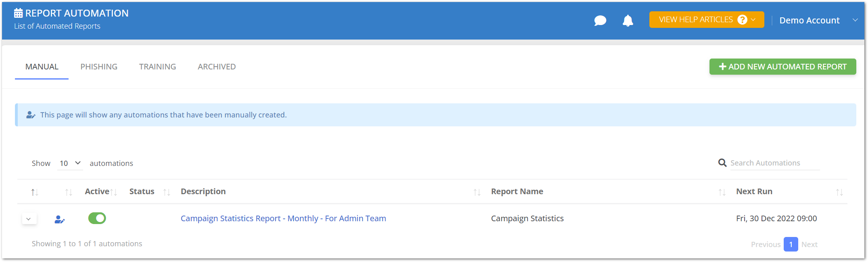868x262 pixels.
Task: Toggle sorting on the Next Run column
Action: point(840,192)
